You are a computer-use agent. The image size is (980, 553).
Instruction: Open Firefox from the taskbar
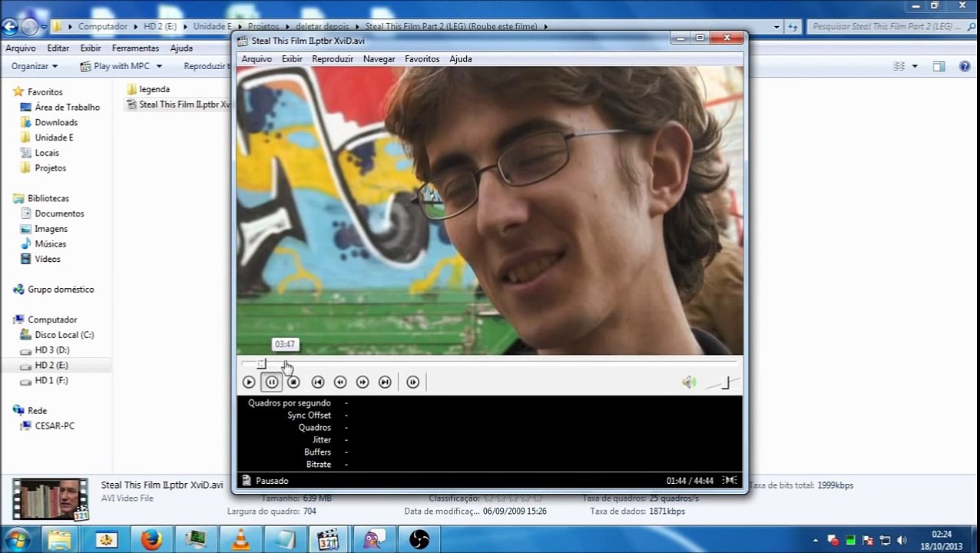pos(151,540)
